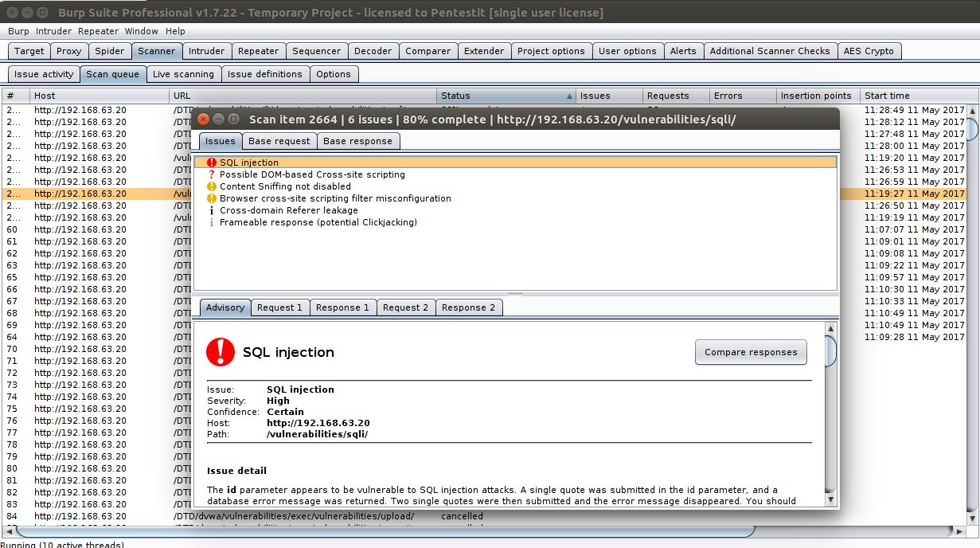This screenshot has height=548, width=980.
Task: Click the Status column sort arrow
Action: coord(570,96)
